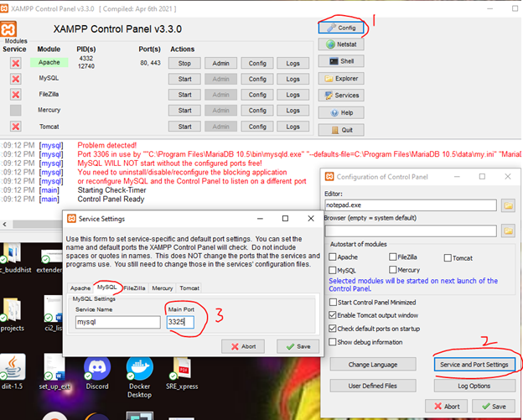This screenshot has width=523, height=420.
Task: Toggle Enable Tomcat output window checkbox
Action: click(333, 315)
